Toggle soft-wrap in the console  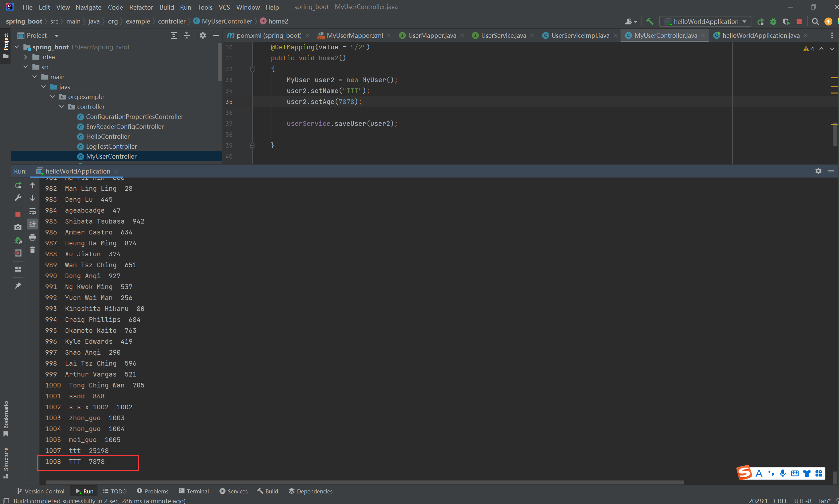32,211
